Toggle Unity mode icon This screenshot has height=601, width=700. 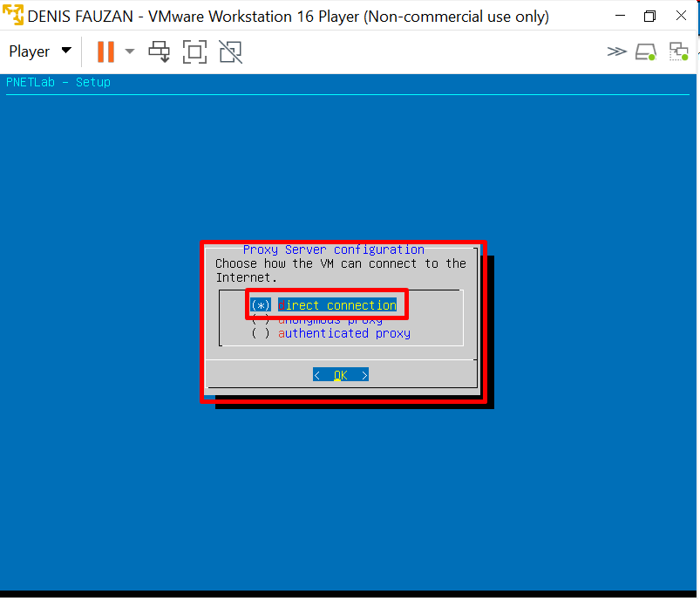click(x=231, y=51)
